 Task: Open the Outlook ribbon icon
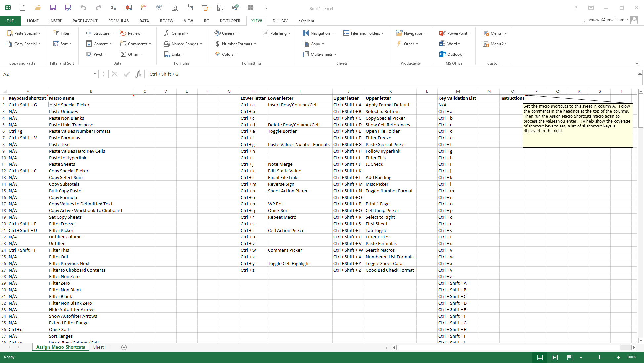pos(442,54)
